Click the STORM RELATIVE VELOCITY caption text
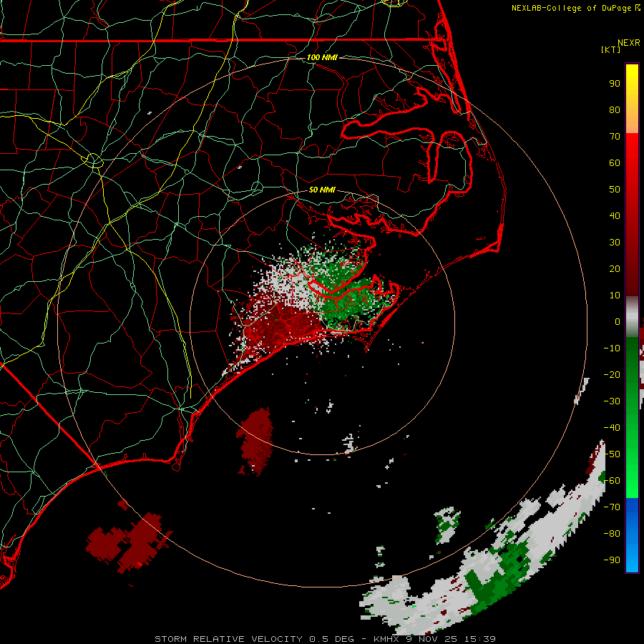The height and width of the screenshot is (644, 644). (x=228, y=639)
